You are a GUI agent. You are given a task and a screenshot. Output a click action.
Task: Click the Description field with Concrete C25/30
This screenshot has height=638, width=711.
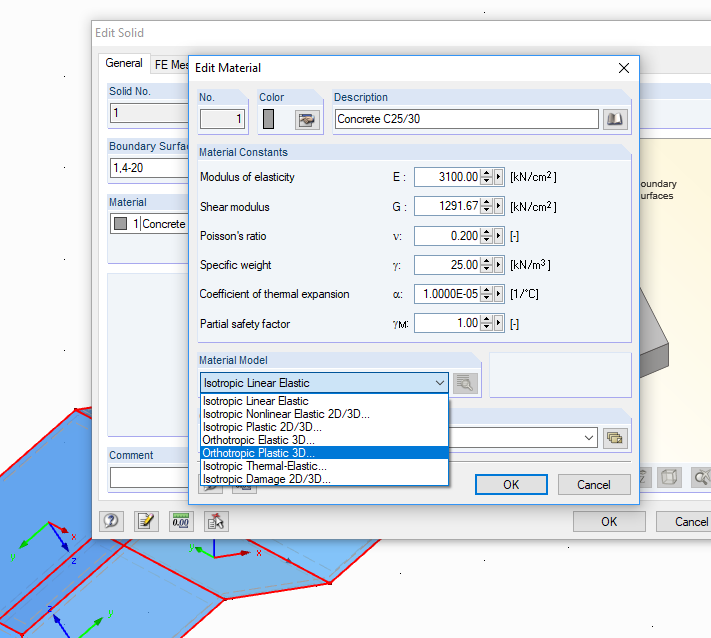click(x=467, y=119)
